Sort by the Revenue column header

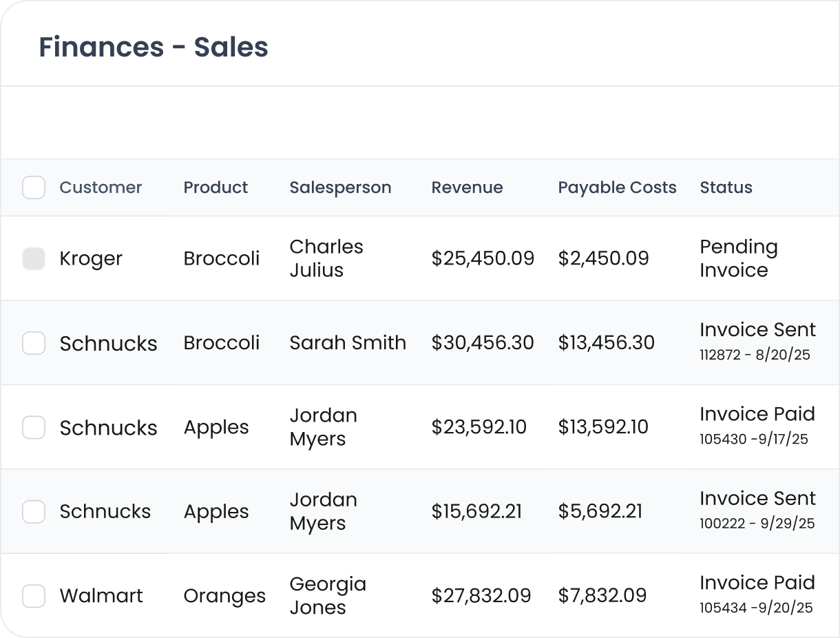tap(467, 187)
